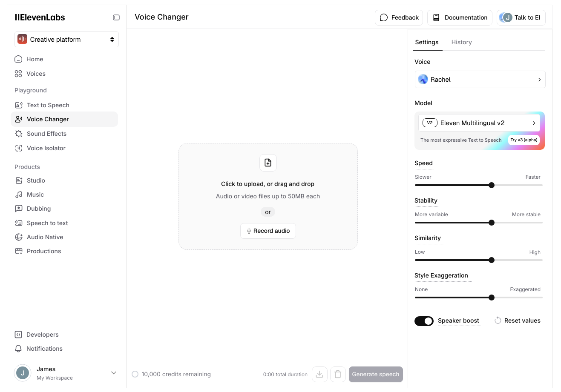This screenshot has height=392, width=561.
Task: Click the trash delete icon
Action: tap(338, 374)
